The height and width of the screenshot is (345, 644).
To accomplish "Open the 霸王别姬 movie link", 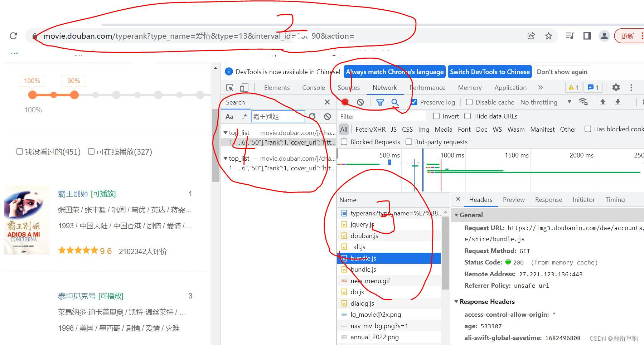I will (73, 194).
